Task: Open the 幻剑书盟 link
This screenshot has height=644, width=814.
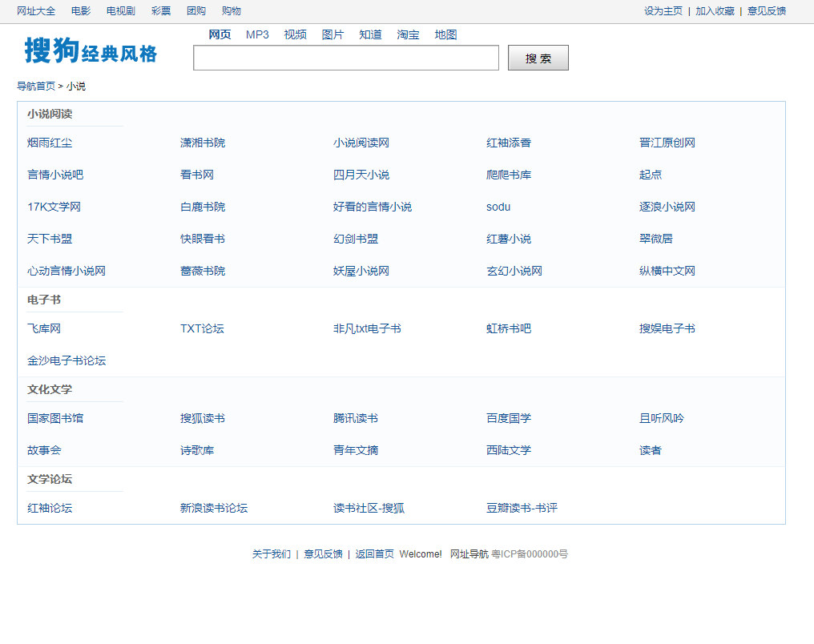Action: coord(356,239)
